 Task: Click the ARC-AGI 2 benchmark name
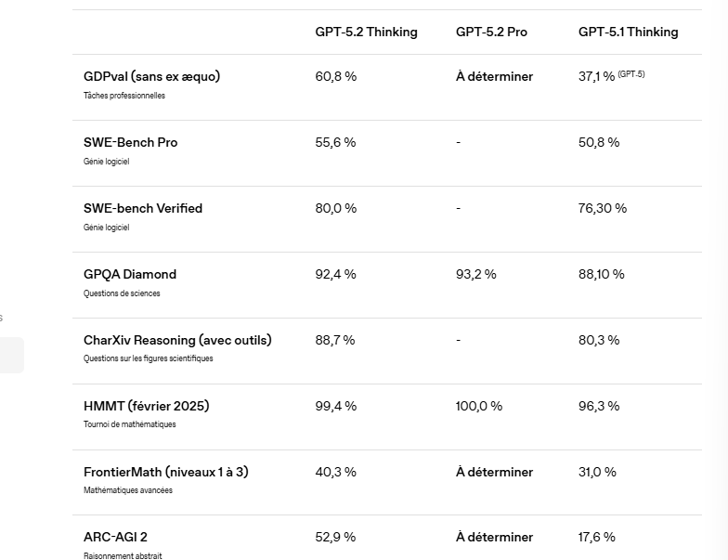(x=115, y=537)
